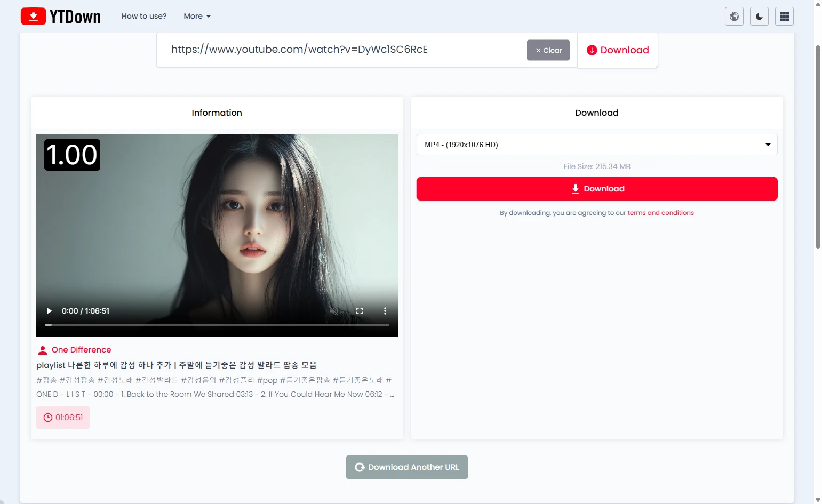The height and width of the screenshot is (504, 822).
Task: Click the 01:06:51 duration badge
Action: point(63,418)
